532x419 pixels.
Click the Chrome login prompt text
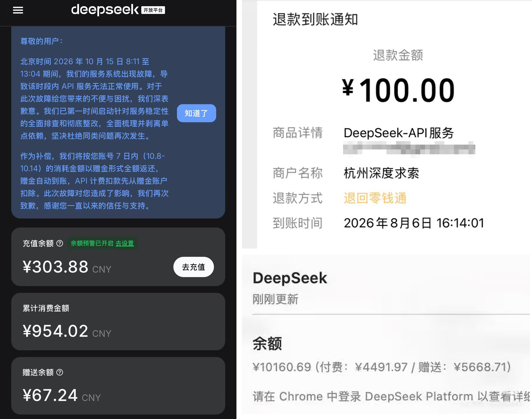tap(391, 396)
